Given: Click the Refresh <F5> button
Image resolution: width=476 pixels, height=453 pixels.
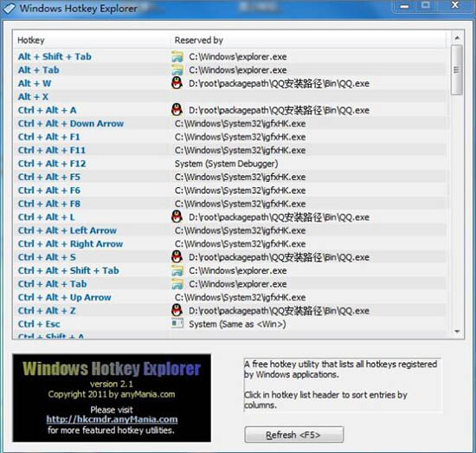Looking at the screenshot, I should pyautogui.click(x=294, y=435).
